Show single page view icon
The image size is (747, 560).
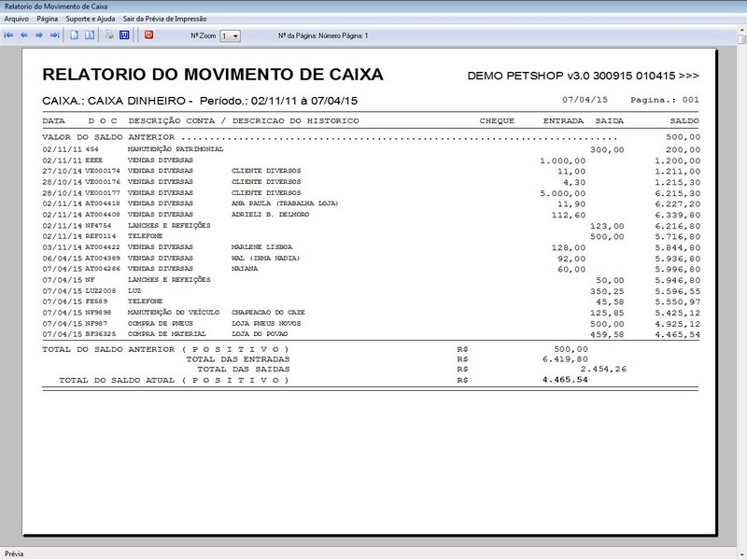click(x=75, y=35)
